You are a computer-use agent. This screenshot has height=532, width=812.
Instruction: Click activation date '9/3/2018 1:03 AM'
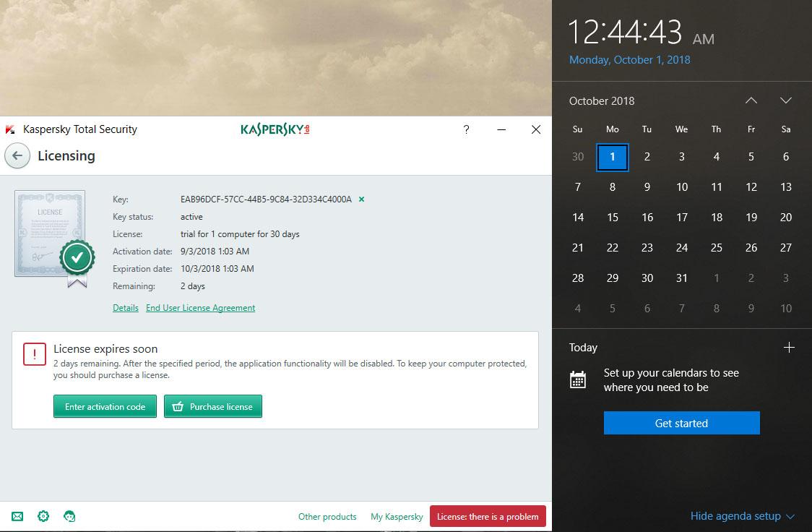(215, 252)
